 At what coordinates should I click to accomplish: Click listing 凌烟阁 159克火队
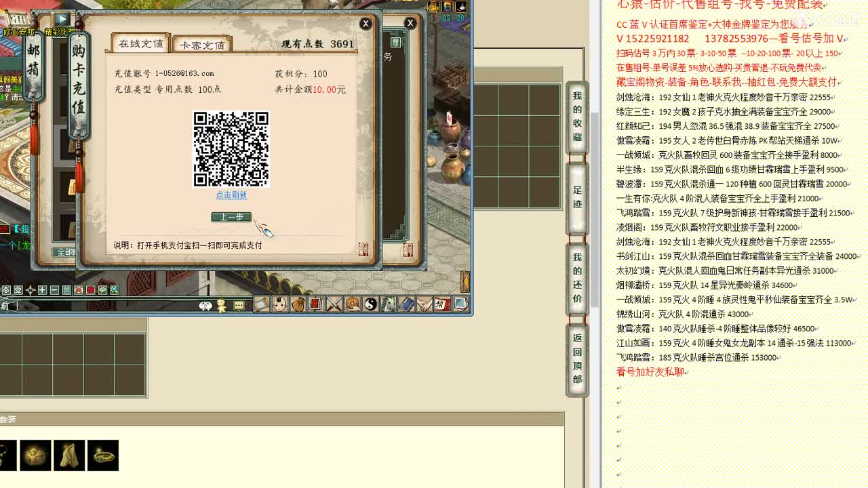707,227
